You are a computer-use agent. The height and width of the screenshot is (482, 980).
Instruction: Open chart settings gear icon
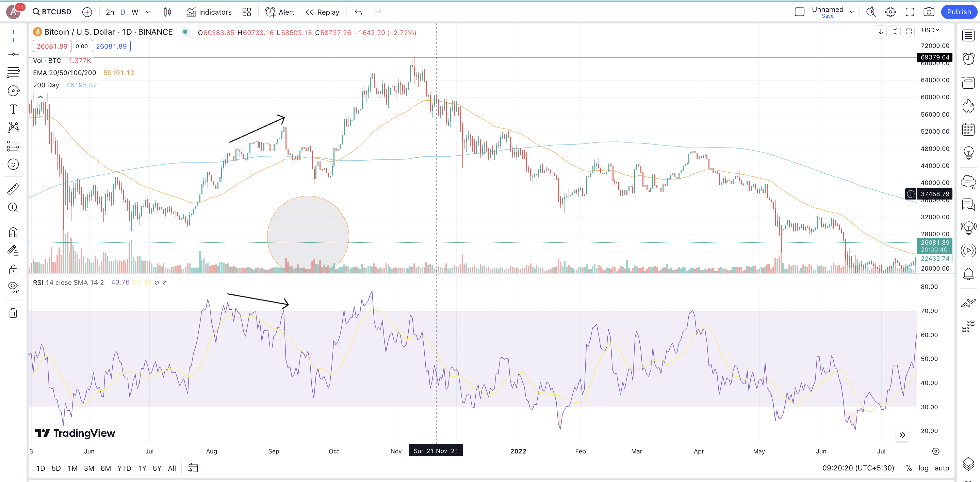point(890,12)
